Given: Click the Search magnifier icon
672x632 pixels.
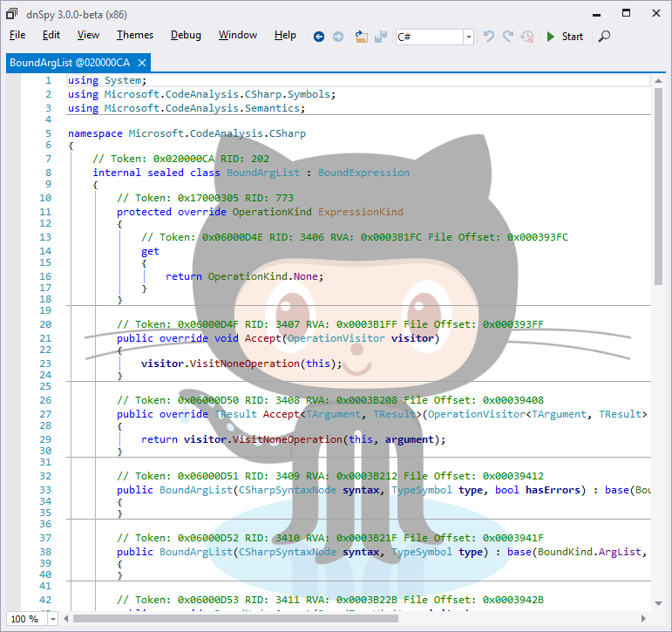Looking at the screenshot, I should pos(604,37).
